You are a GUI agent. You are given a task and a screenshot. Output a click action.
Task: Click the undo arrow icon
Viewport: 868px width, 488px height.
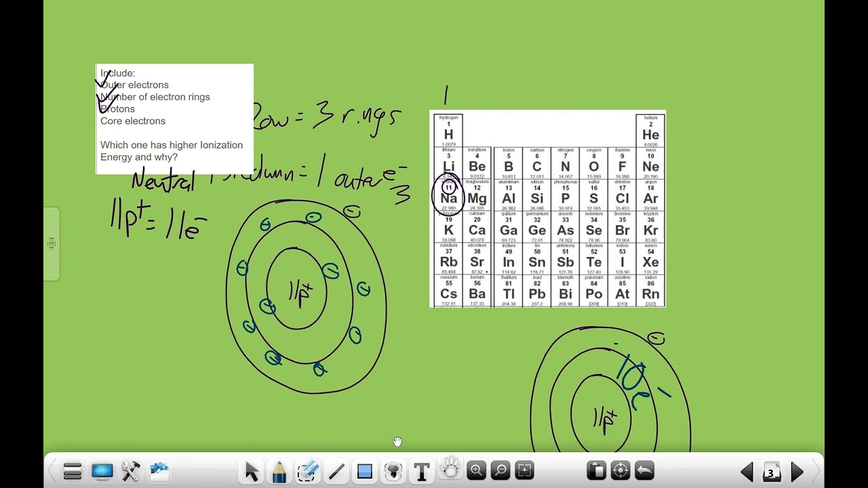click(645, 470)
